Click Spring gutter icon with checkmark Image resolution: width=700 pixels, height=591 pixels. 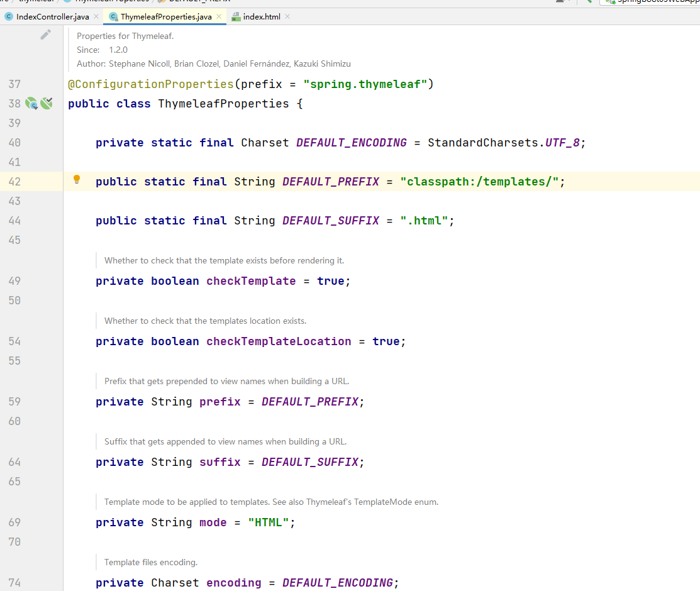(47, 104)
